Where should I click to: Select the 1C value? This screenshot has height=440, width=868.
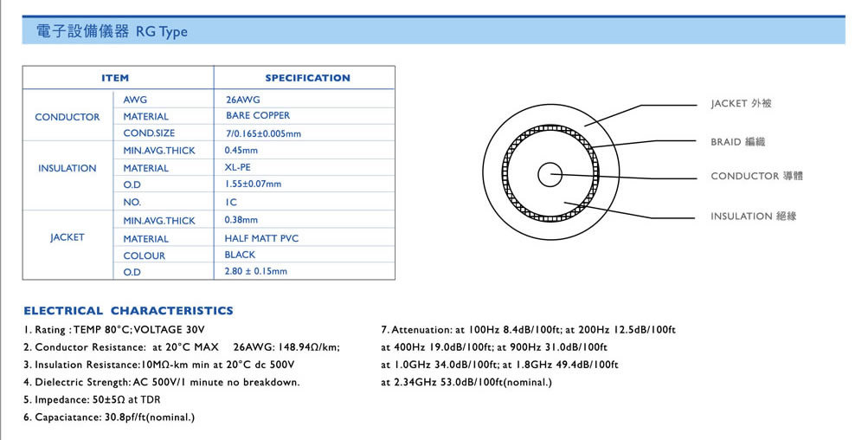231,203
